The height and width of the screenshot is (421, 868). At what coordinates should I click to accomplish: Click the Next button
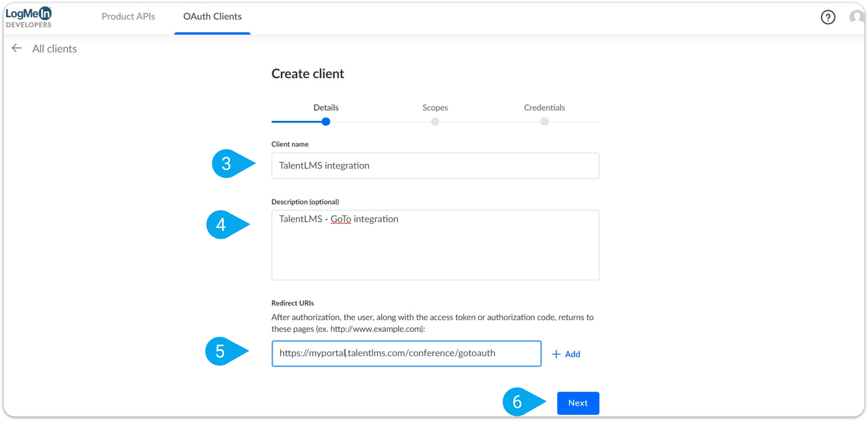click(578, 403)
